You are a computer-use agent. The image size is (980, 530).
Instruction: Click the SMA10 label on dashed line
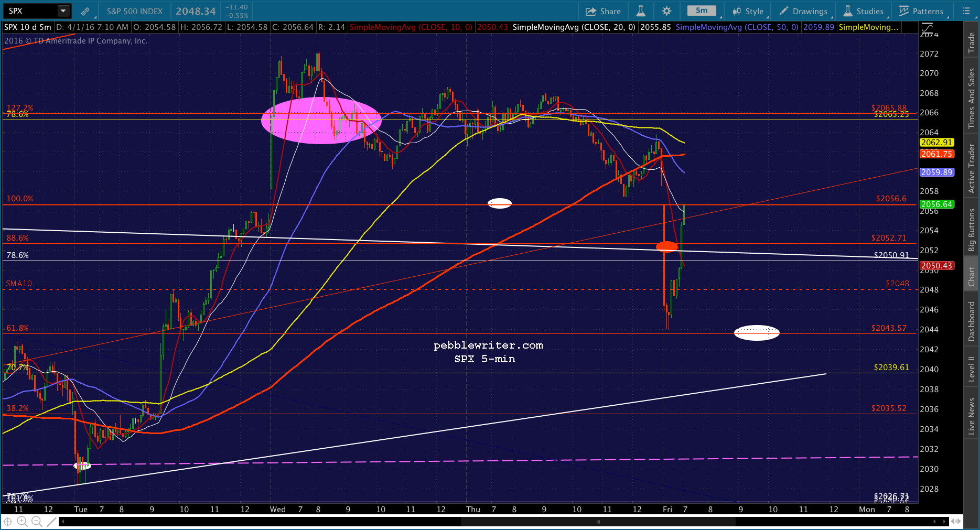[x=19, y=284]
